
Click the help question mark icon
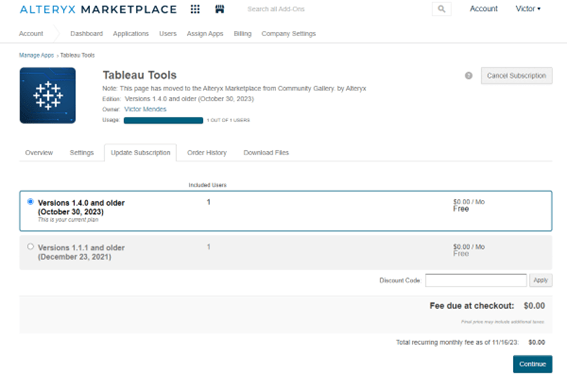tap(468, 76)
